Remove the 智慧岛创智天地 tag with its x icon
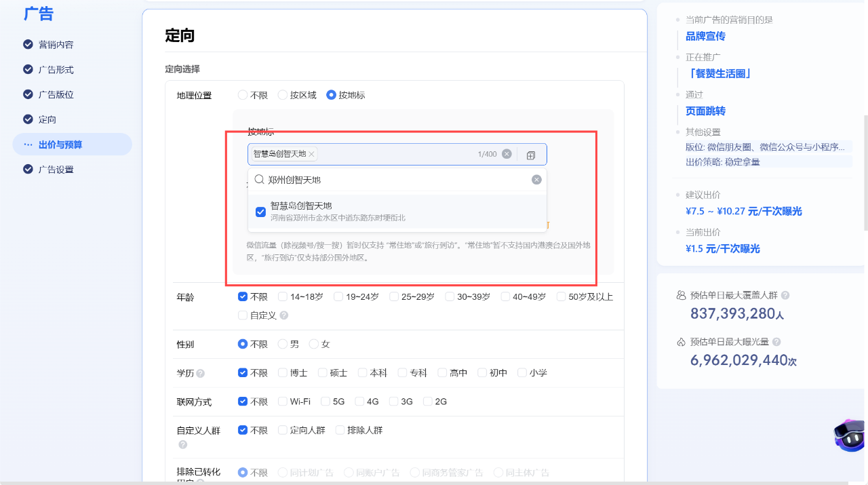This screenshot has height=485, width=868. click(x=312, y=155)
